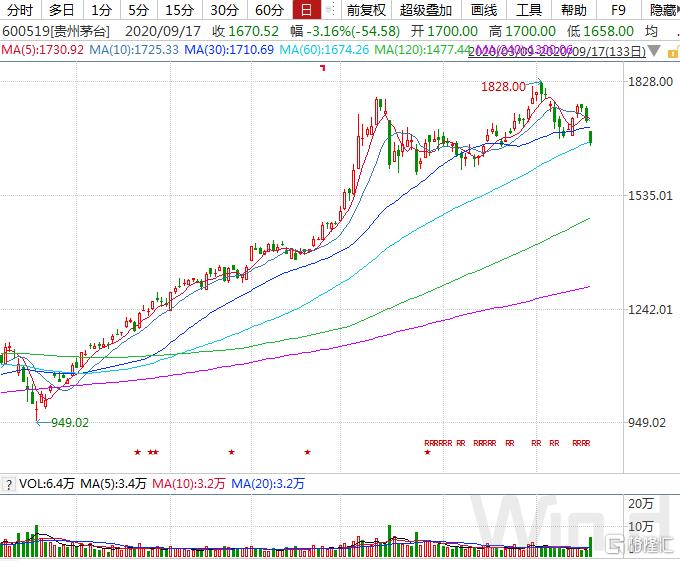
Task: Click the volume MA(20):3.2万 label
Action: pyautogui.click(x=268, y=483)
